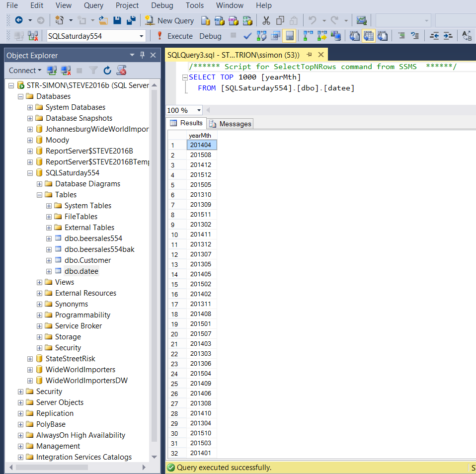Toggle the Results to Grid button
The width and height of the screenshot is (476, 474).
[x=368, y=36]
